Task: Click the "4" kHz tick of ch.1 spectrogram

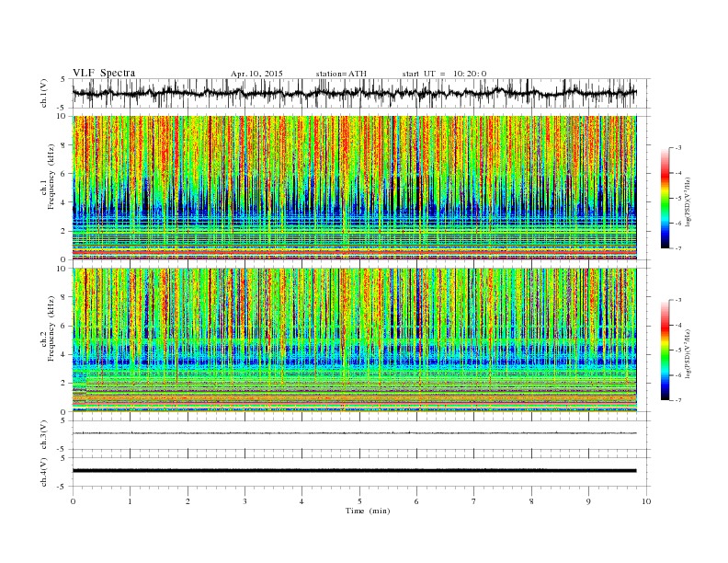Action: tap(63, 202)
